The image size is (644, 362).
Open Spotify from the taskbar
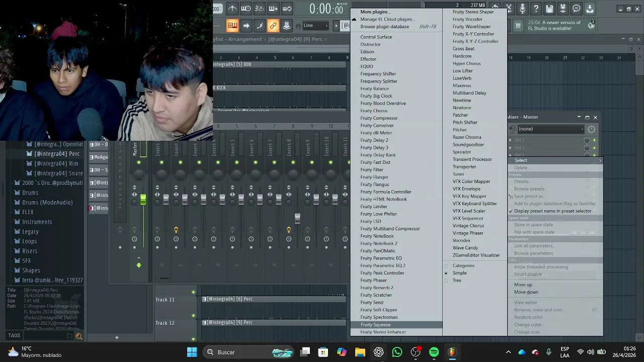[434, 352]
